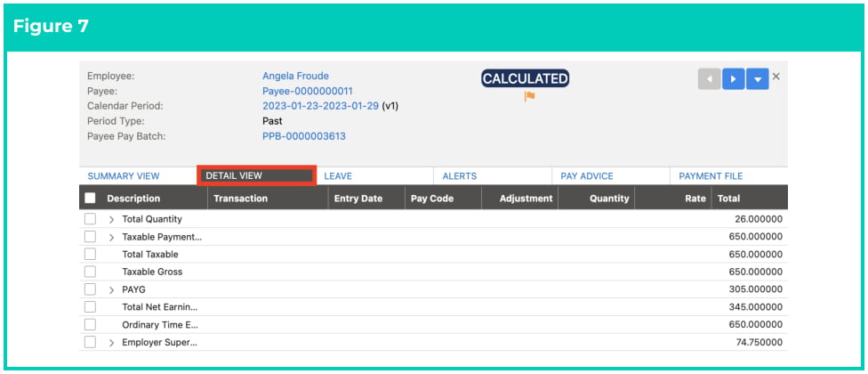
Task: Open the Angela Froude employee link
Action: [x=295, y=76]
